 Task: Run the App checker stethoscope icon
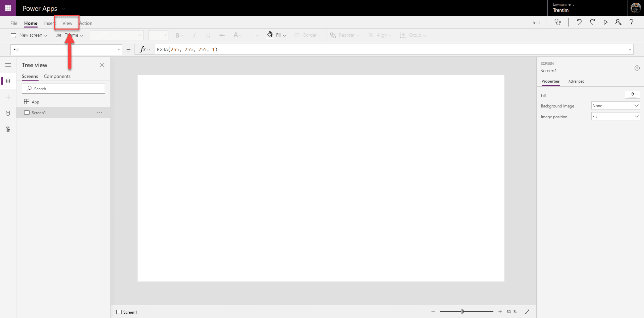pos(558,22)
